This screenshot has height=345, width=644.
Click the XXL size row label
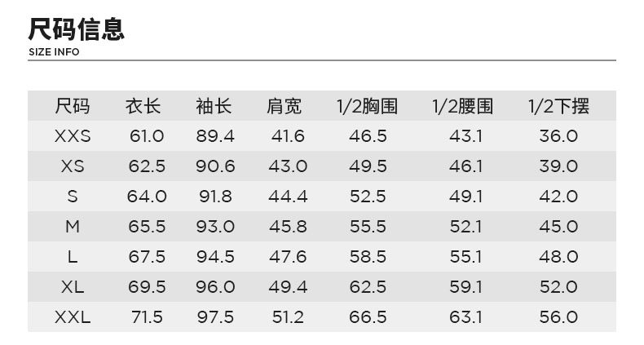click(73, 317)
